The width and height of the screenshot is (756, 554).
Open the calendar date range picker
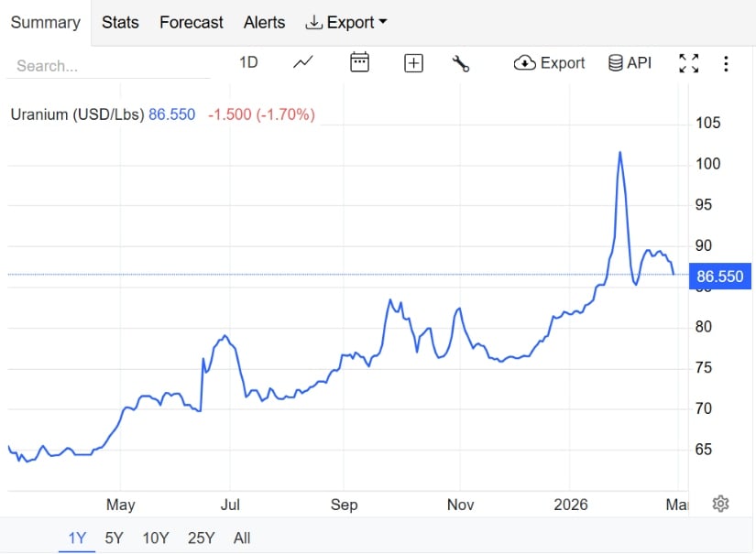pyautogui.click(x=359, y=62)
